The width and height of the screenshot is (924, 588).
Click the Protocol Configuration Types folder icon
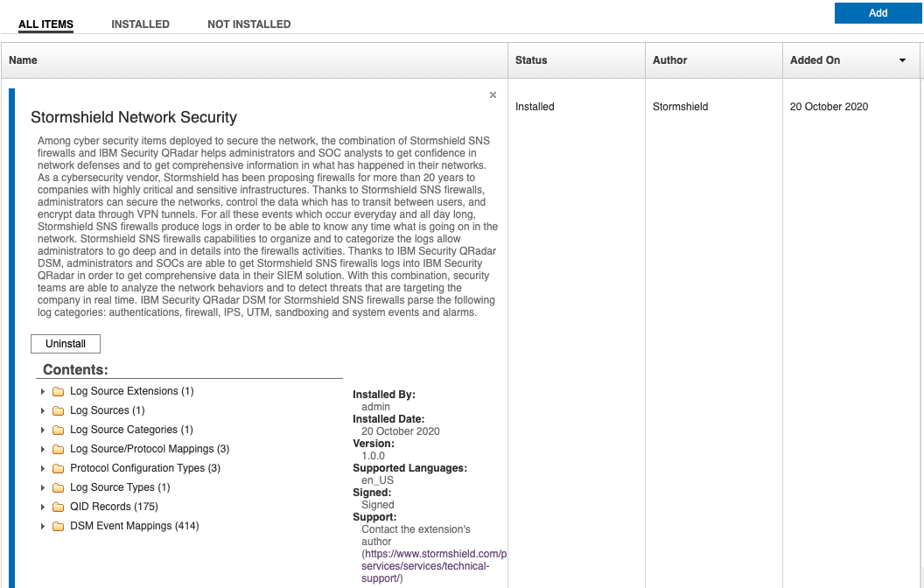59,469
